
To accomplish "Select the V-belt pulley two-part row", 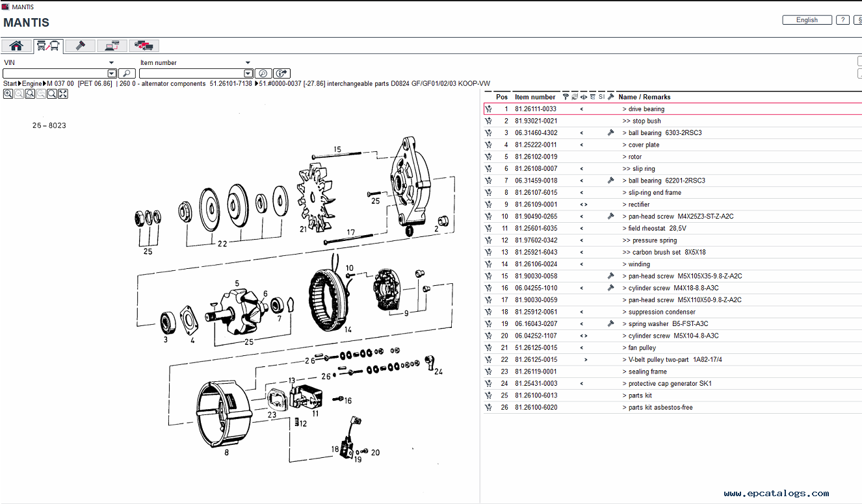I will click(658, 360).
